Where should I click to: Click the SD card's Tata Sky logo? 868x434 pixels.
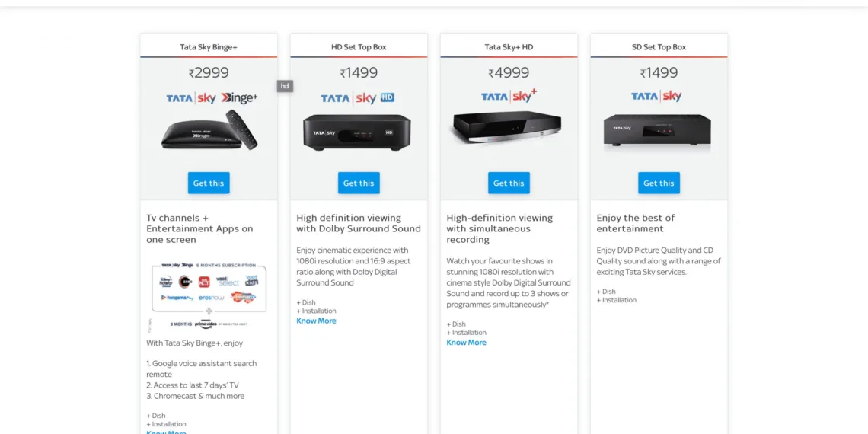pos(656,96)
